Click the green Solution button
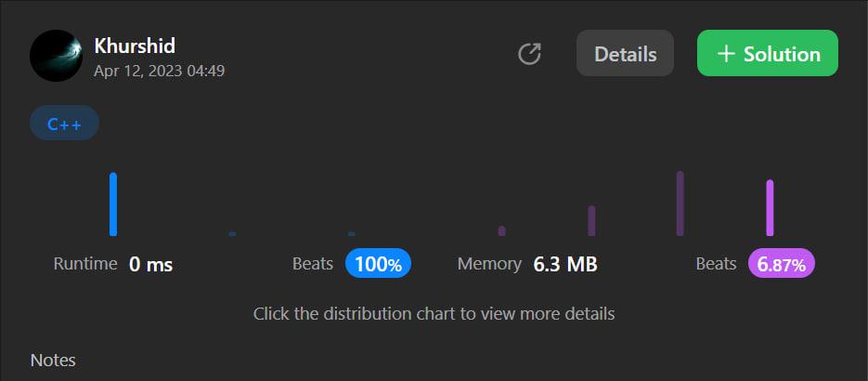The height and width of the screenshot is (381, 868). 768,54
